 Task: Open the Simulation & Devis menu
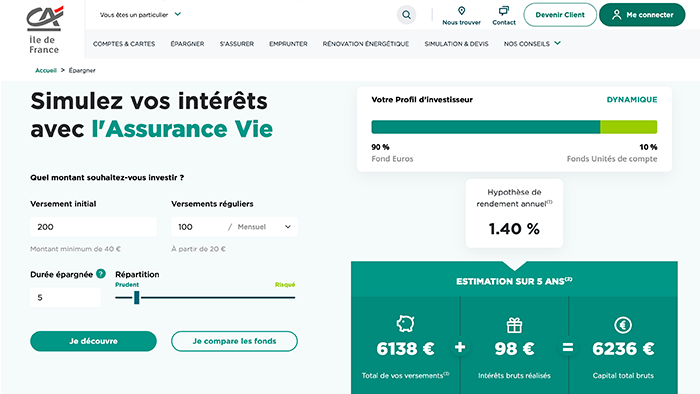[x=456, y=44]
